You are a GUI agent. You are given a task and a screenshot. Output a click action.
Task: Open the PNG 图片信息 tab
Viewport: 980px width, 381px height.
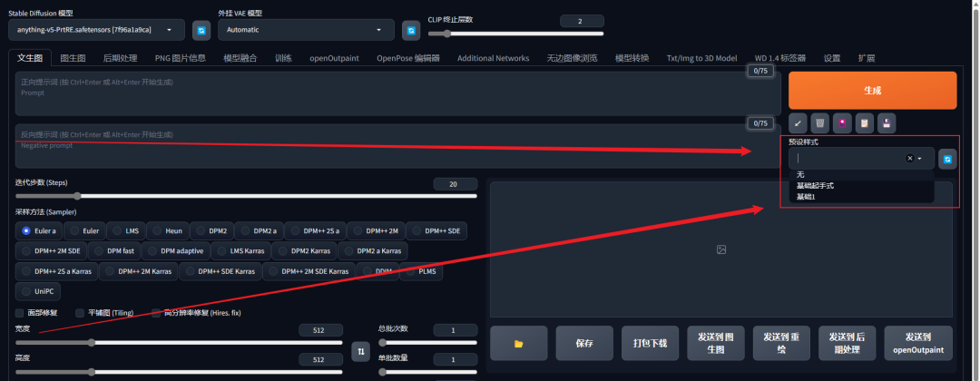(180, 58)
